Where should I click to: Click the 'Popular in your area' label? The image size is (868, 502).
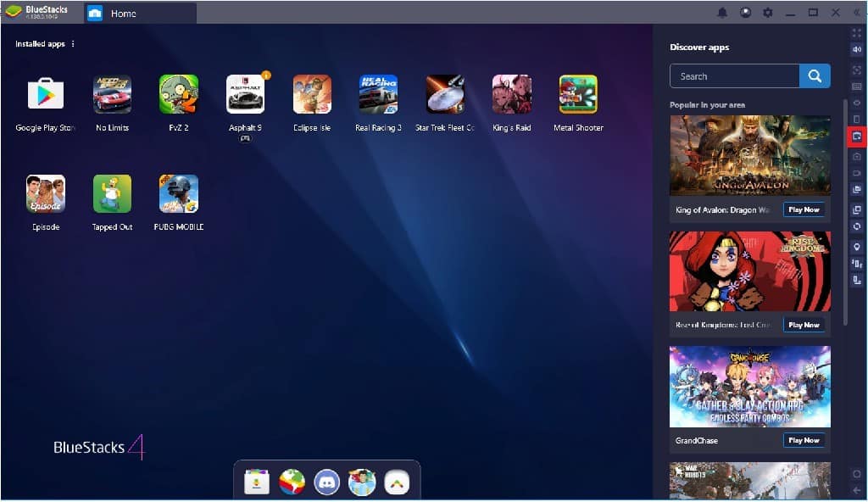tap(707, 104)
